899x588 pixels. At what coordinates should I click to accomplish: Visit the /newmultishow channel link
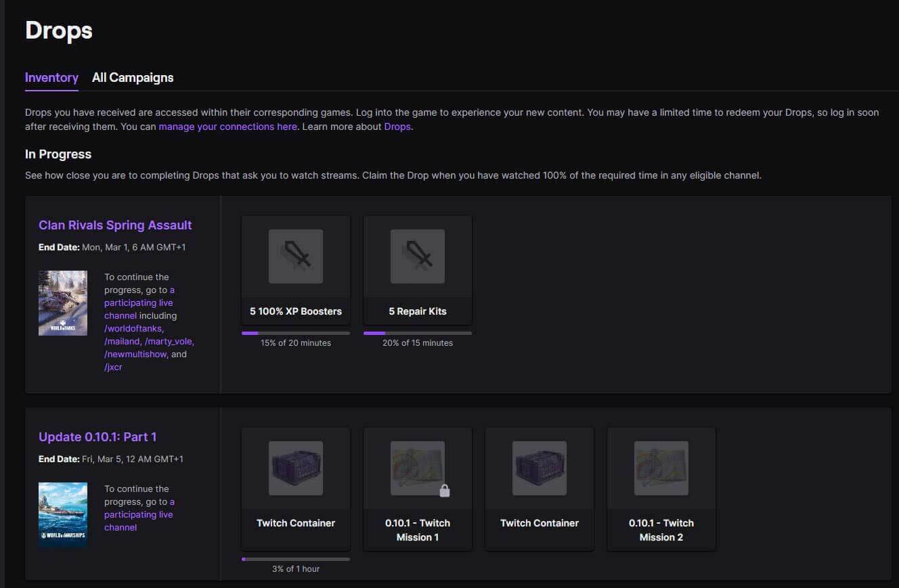coord(135,355)
